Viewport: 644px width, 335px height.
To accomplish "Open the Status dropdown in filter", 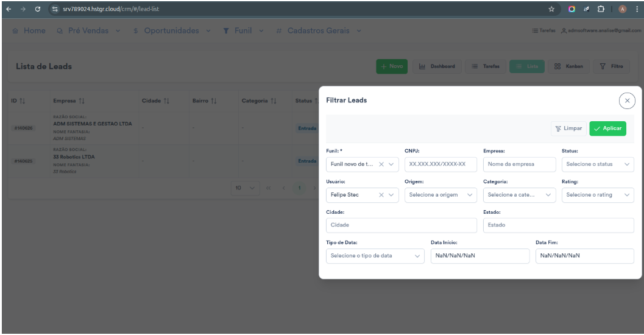I will (597, 164).
